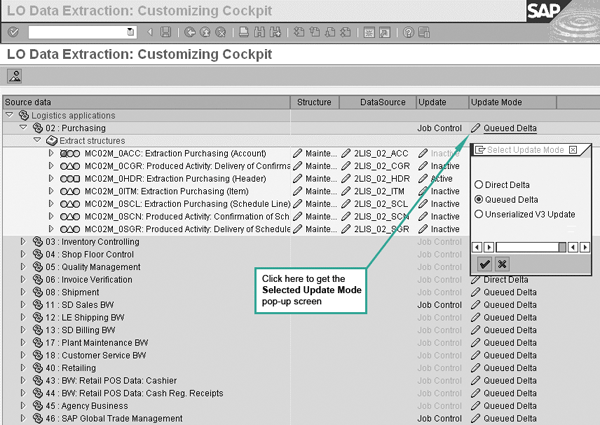Click Job Control link in Purchasing row

(x=439, y=128)
